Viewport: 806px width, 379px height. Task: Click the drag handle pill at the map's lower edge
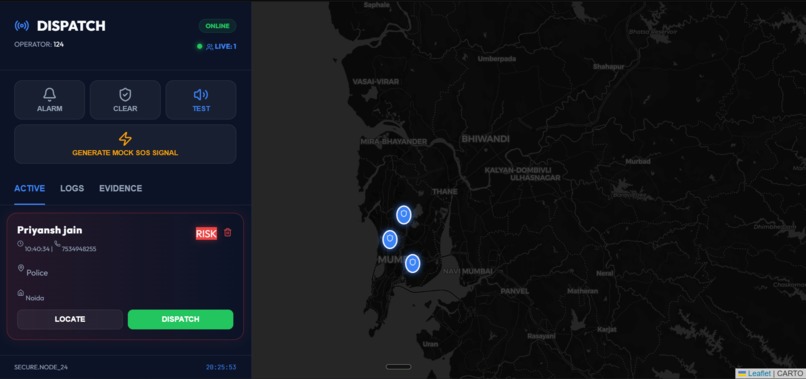(398, 367)
